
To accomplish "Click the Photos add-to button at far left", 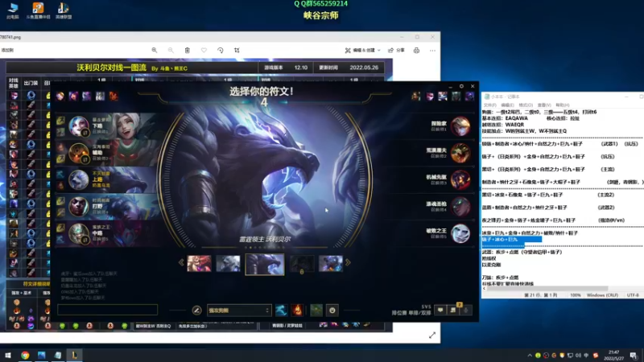I will click(7, 50).
